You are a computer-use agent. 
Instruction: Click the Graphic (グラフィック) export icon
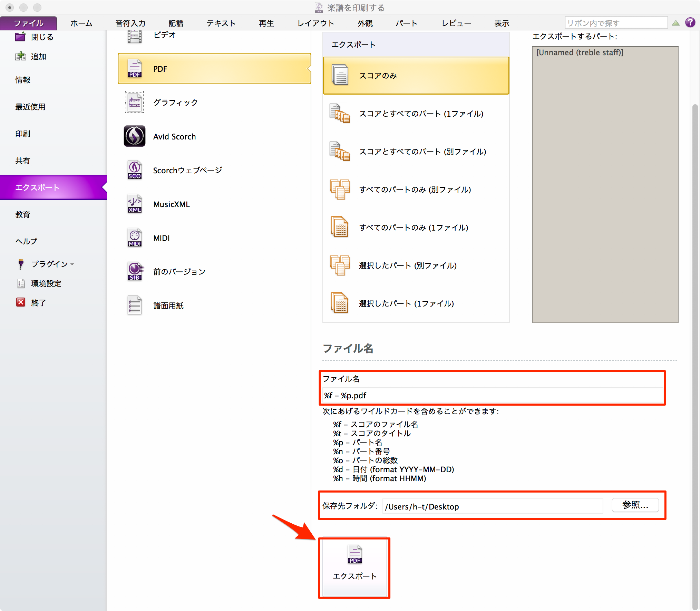(135, 102)
